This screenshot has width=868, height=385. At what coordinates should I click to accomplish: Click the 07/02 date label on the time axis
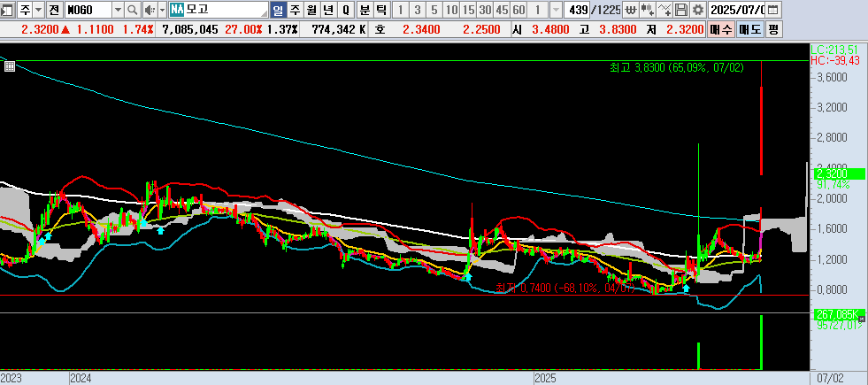tap(829, 378)
